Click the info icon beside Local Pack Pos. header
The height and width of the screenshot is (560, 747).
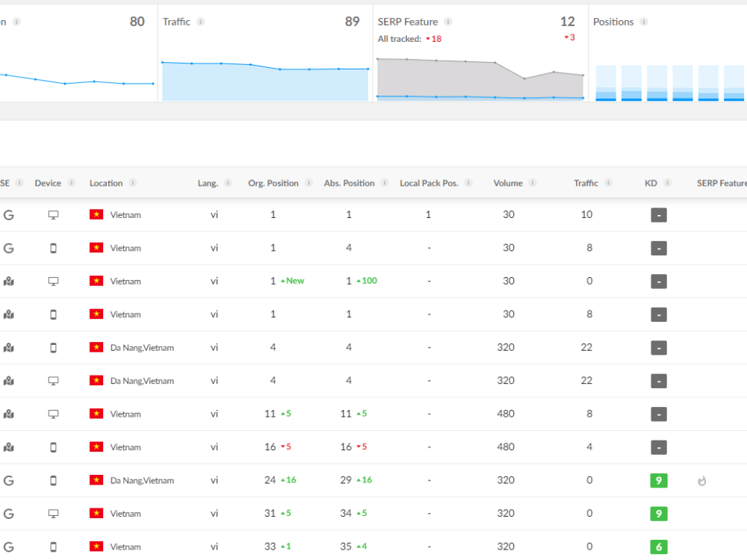[x=468, y=183]
